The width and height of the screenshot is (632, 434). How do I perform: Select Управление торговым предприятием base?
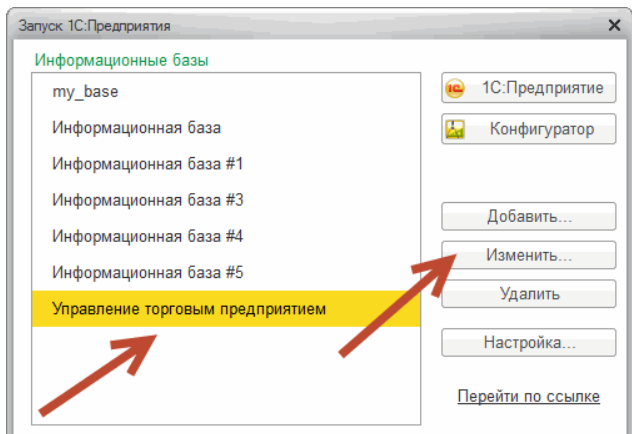(189, 309)
